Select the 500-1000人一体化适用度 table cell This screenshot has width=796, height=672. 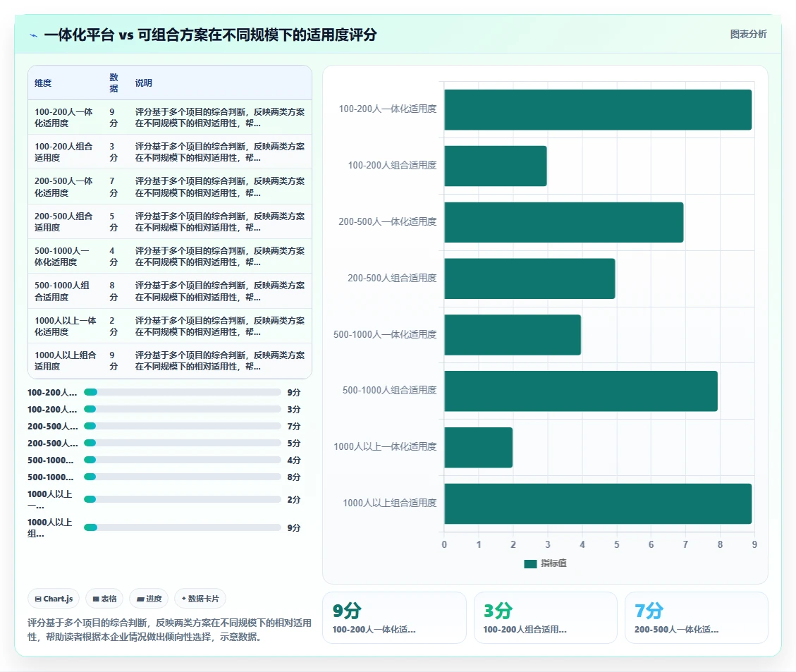coord(65,256)
